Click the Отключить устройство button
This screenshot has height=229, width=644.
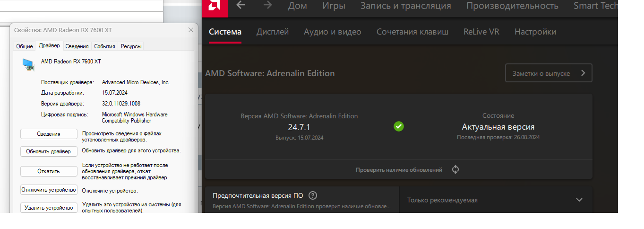(49, 190)
